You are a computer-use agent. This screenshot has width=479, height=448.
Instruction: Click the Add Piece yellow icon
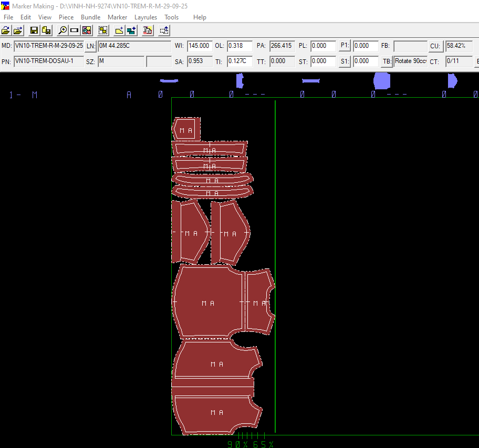[119, 30]
